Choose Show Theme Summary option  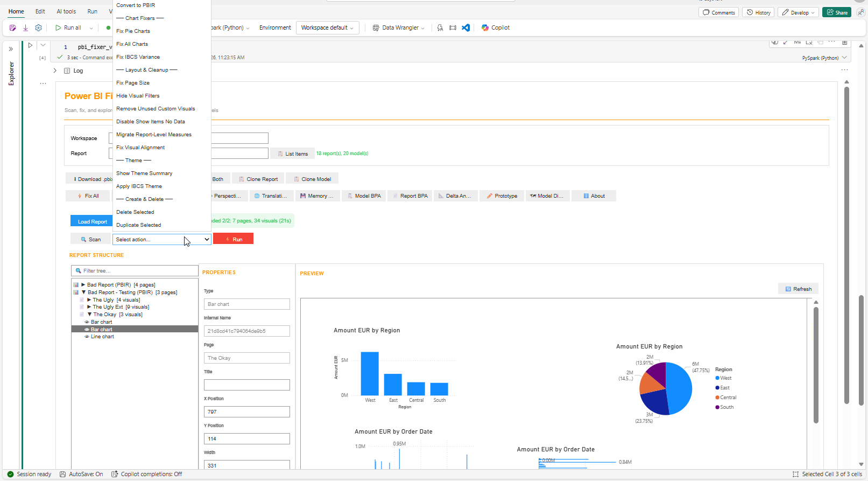pyautogui.click(x=162, y=173)
